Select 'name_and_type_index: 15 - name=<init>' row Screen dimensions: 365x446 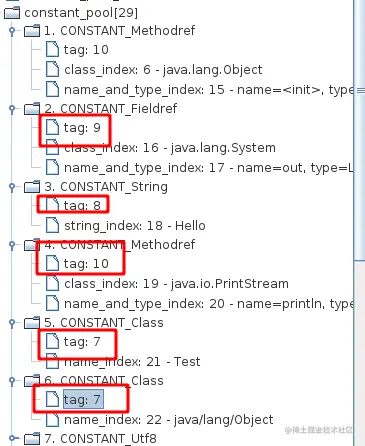[x=208, y=90]
